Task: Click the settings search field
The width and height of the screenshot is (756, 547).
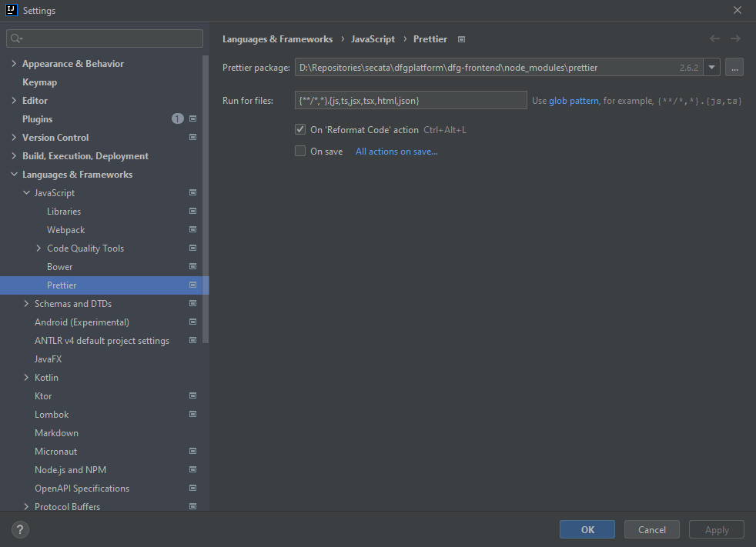Action: (105, 38)
